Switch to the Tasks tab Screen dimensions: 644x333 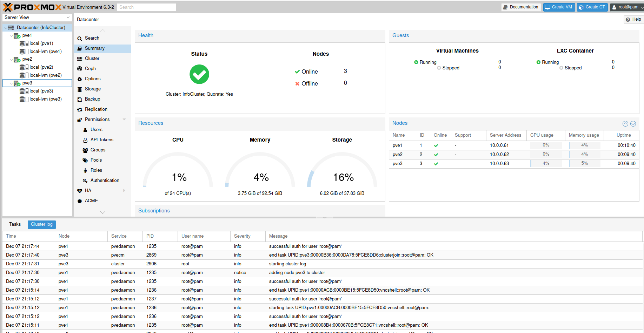click(15, 224)
